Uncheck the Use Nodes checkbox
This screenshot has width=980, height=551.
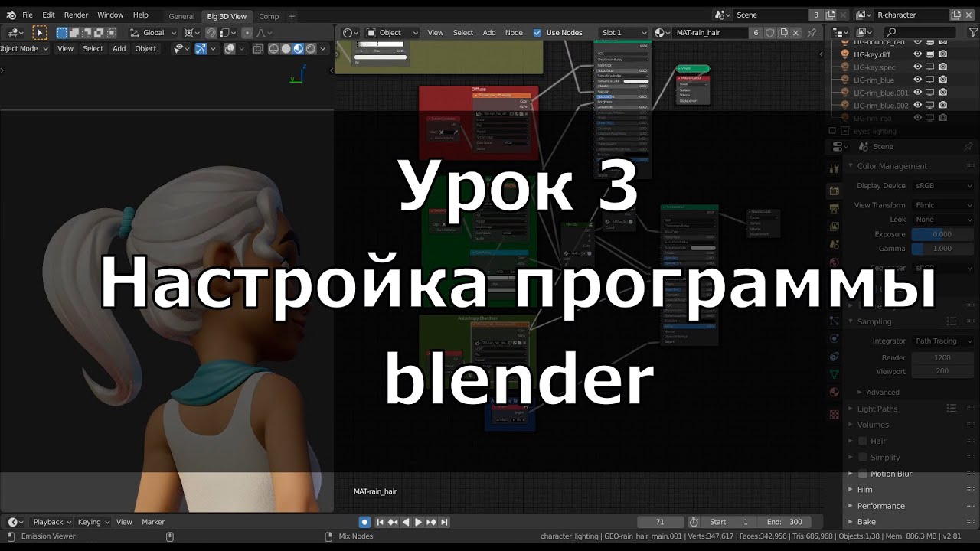[x=537, y=32]
